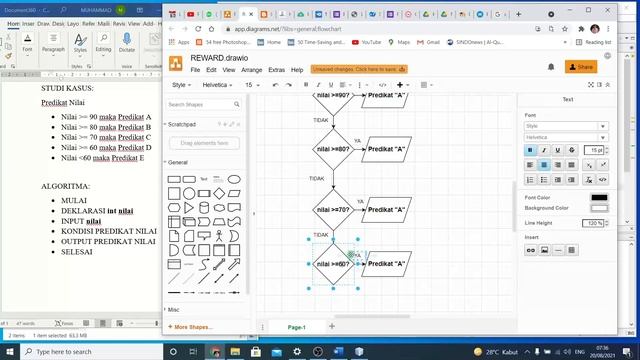The height and width of the screenshot is (360, 640).
Task: Click the bulleted list button in Text panel
Action: coord(544,180)
